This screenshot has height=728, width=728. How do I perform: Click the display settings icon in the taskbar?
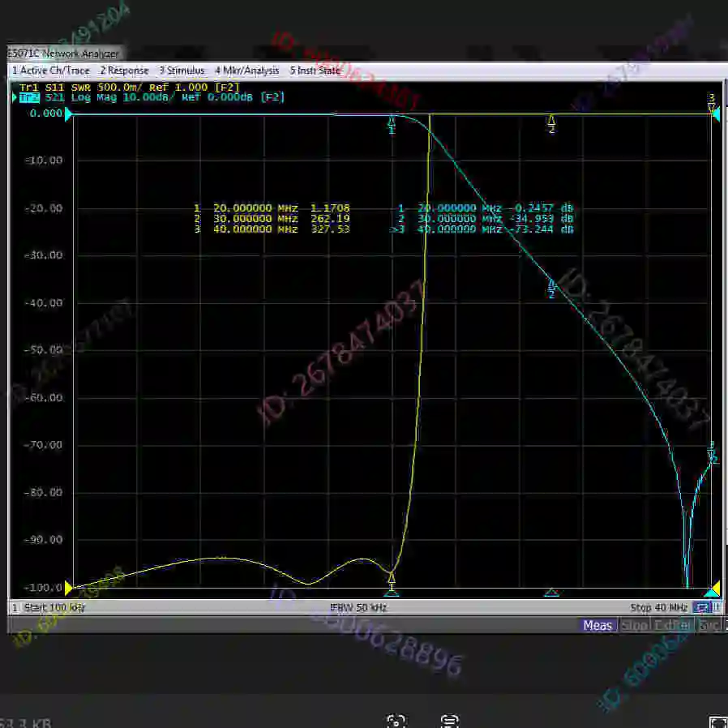click(448, 721)
